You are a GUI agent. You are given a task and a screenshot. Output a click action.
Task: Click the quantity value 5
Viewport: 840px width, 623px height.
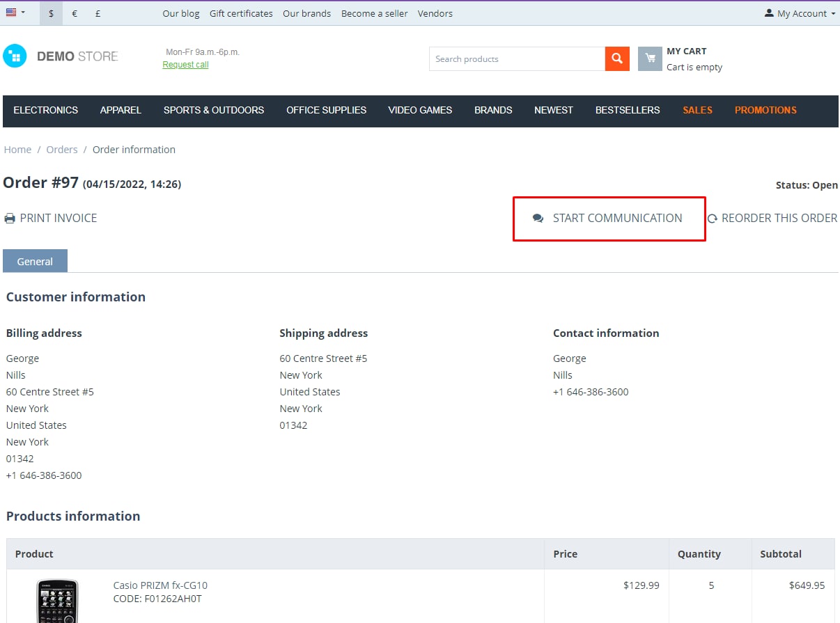click(x=711, y=585)
